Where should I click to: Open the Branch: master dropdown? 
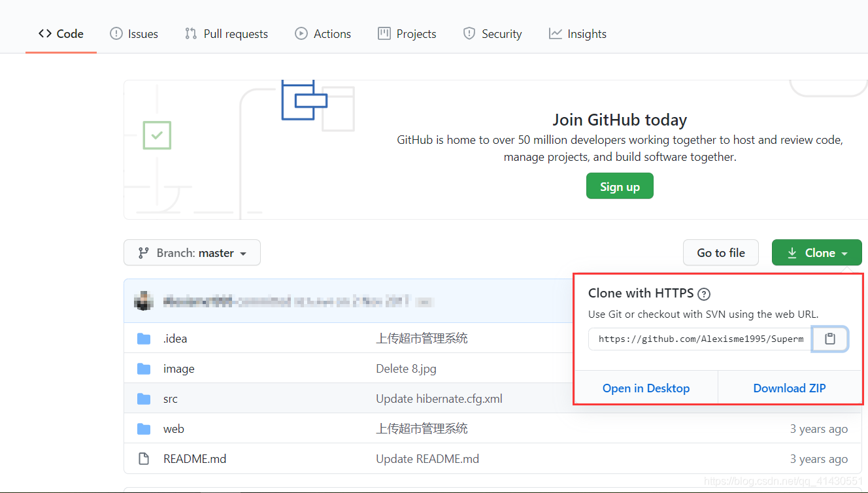click(x=192, y=253)
